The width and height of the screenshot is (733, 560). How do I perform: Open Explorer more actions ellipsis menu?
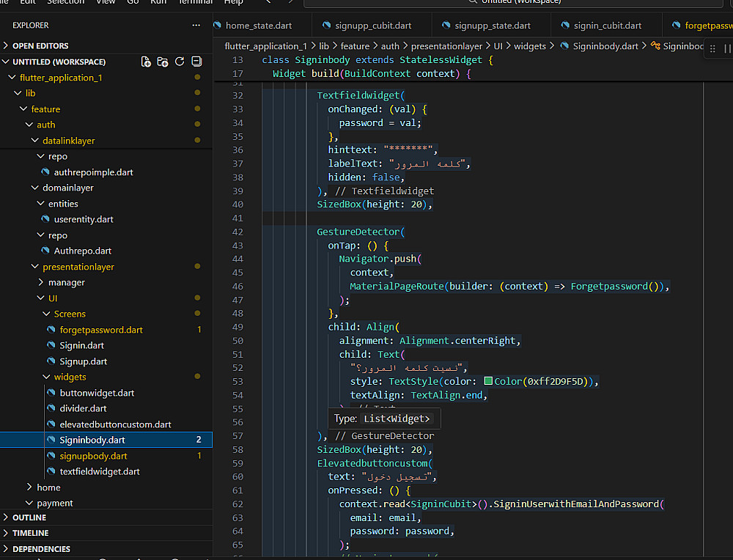(196, 25)
